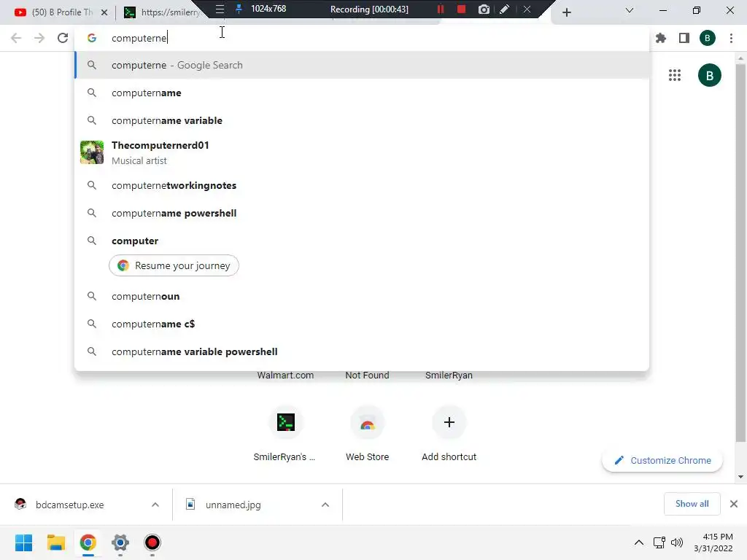Click Chrome icon in taskbar
Image resolution: width=747 pixels, height=560 pixels.
coord(88,542)
